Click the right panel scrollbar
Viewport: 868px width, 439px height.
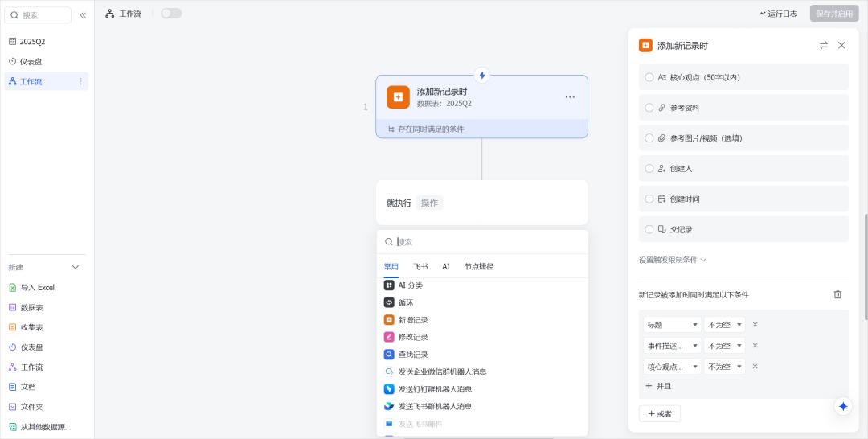click(x=866, y=267)
